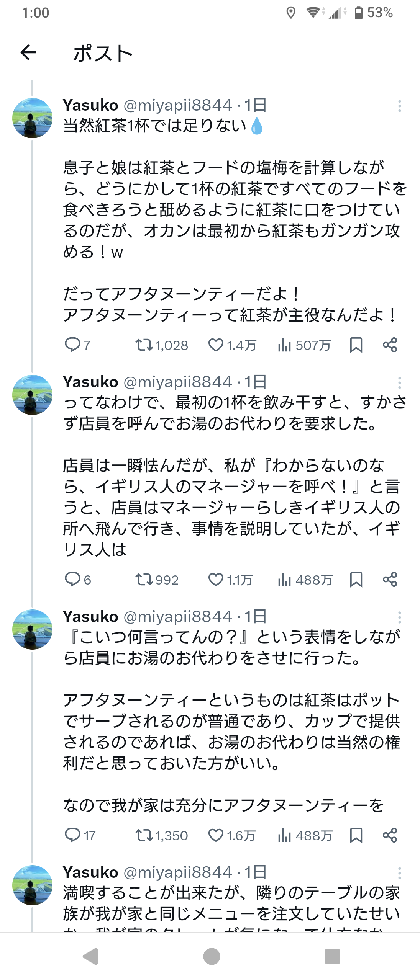The height and width of the screenshot is (980, 420).
Task: Open three-dot menu on first tweet
Action: (399, 106)
